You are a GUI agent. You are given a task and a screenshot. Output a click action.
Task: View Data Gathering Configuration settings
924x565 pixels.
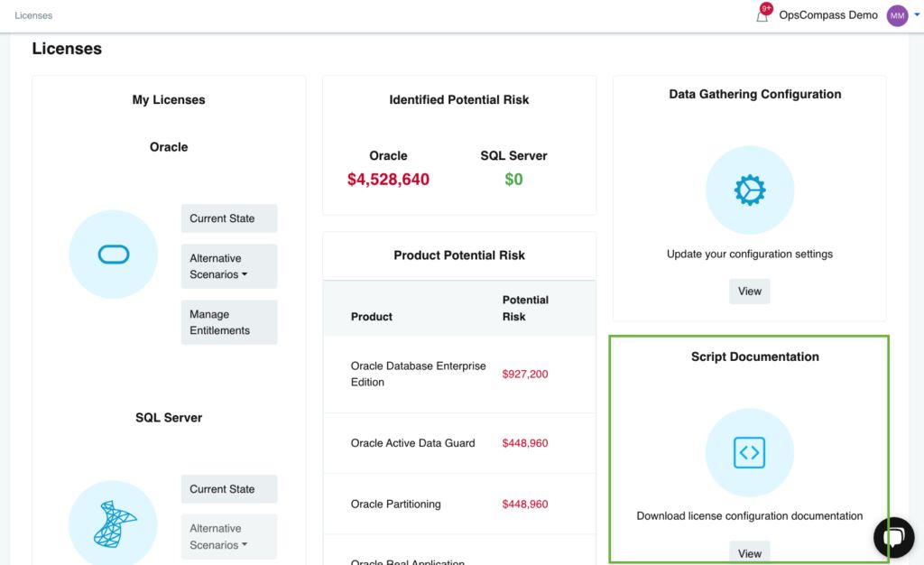(x=750, y=292)
